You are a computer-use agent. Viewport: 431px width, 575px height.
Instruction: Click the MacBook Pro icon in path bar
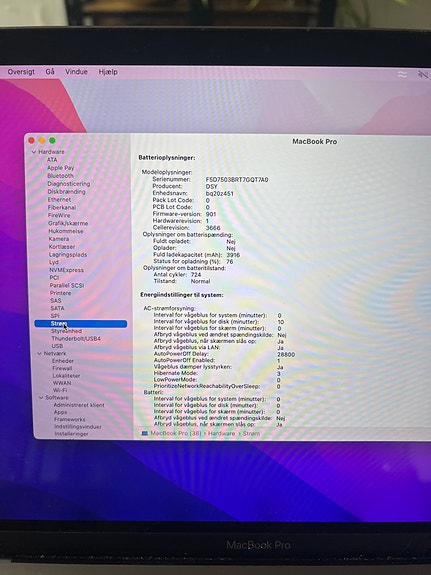click(x=145, y=433)
